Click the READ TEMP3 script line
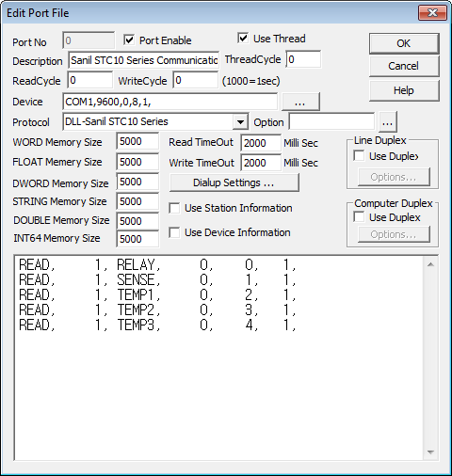Screen dimensions: 452x476 [157, 325]
